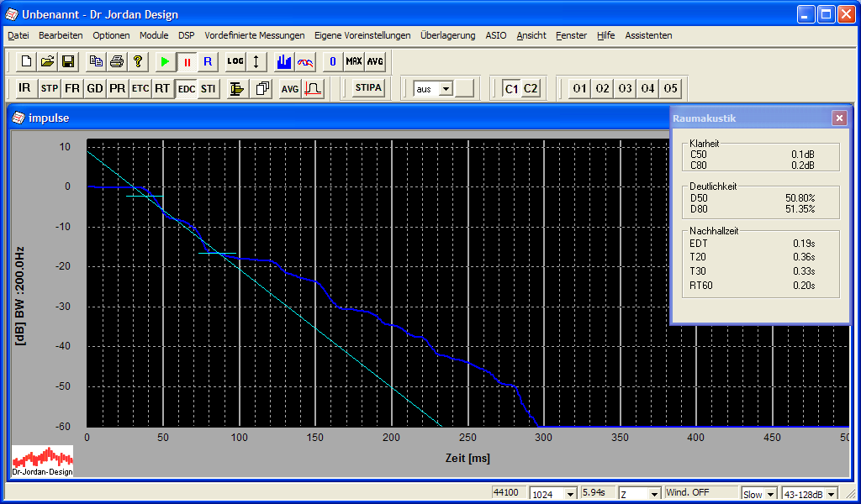
Task: Open the Assistenten menu
Action: click(648, 35)
